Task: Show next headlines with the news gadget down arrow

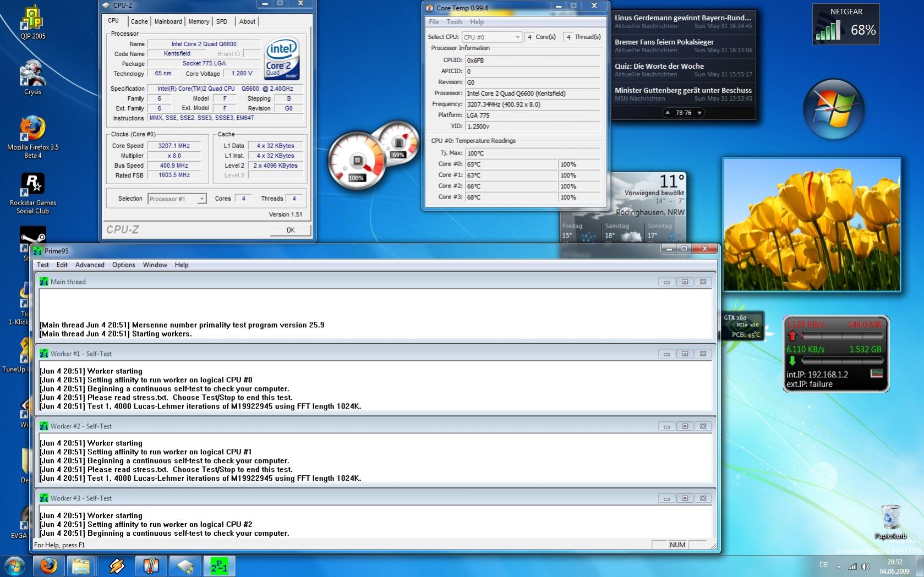Action: click(x=699, y=113)
